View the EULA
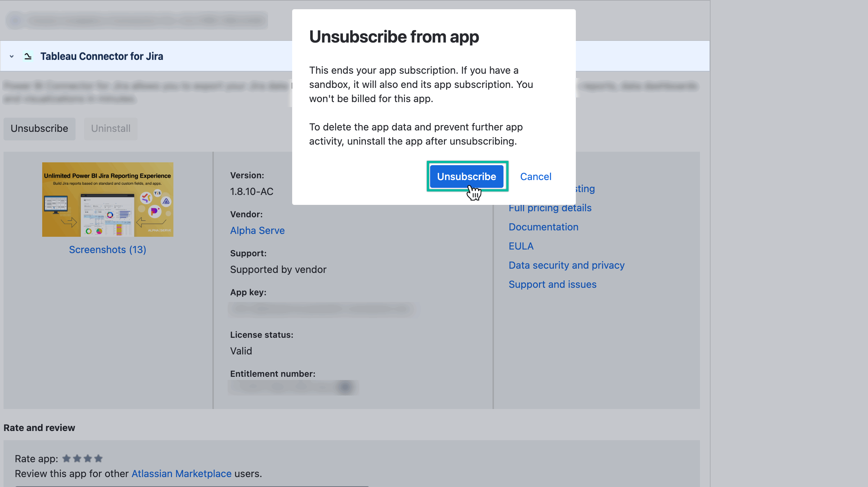 521,246
